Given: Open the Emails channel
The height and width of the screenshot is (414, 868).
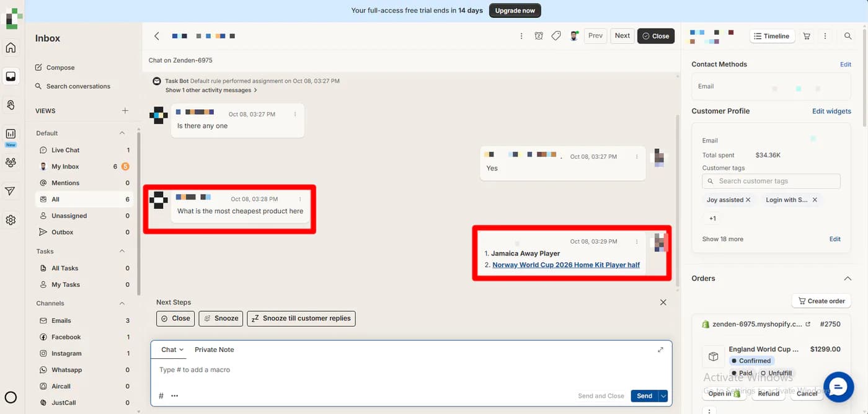Looking at the screenshot, I should [84, 321].
